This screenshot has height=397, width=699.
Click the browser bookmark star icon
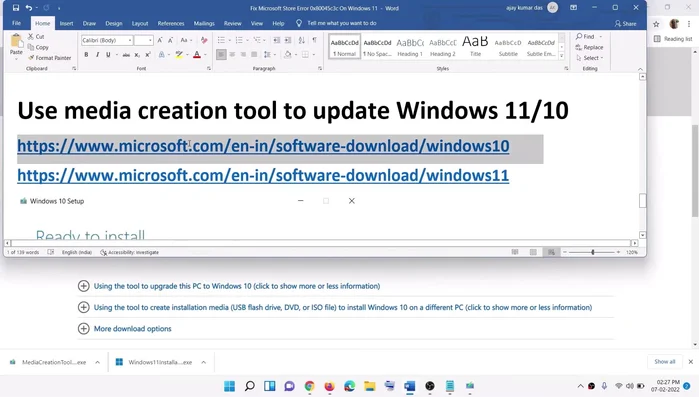(x=656, y=24)
